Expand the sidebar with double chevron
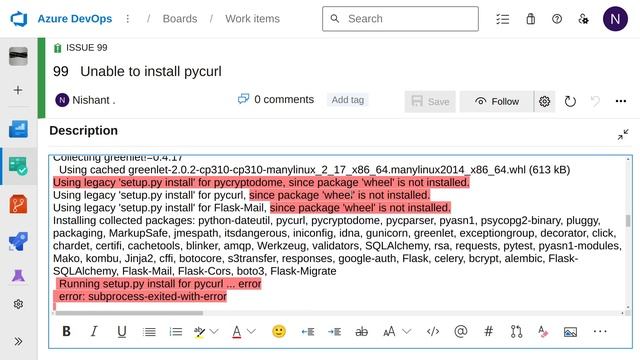Viewport: 640px width, 360px height. pos(18,341)
